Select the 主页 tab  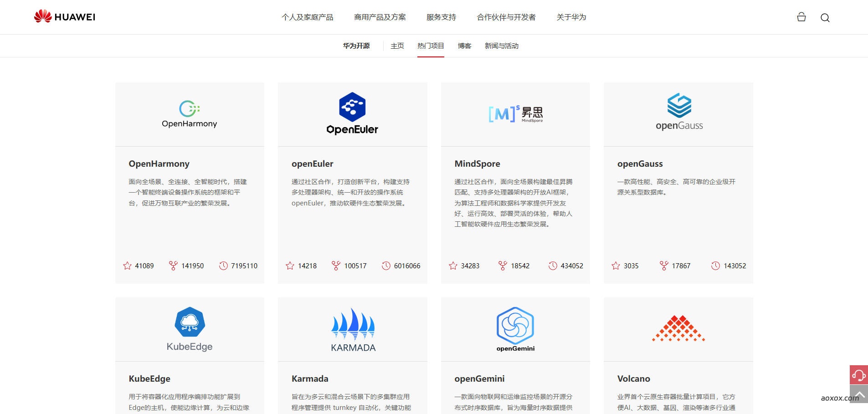click(397, 46)
